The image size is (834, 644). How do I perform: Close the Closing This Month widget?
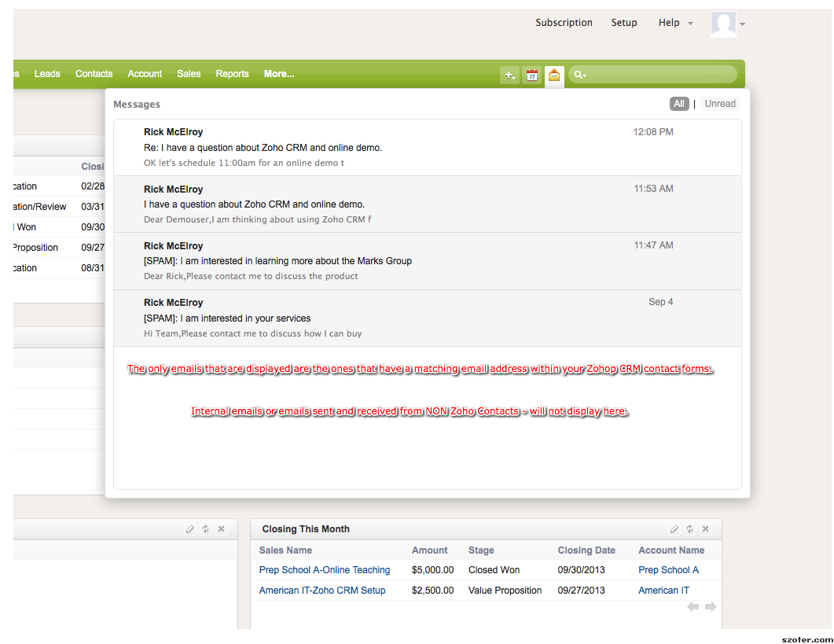tap(705, 529)
